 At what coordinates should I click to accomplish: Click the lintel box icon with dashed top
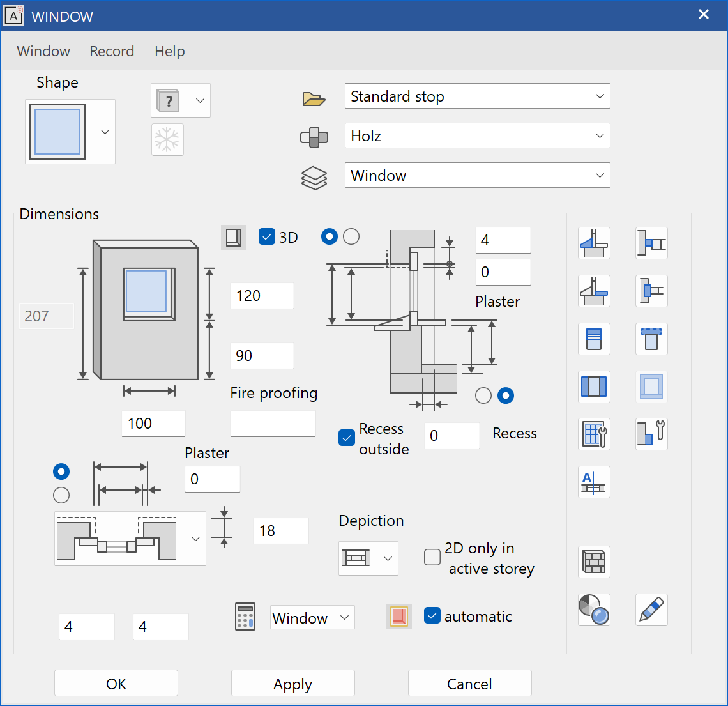(x=651, y=339)
